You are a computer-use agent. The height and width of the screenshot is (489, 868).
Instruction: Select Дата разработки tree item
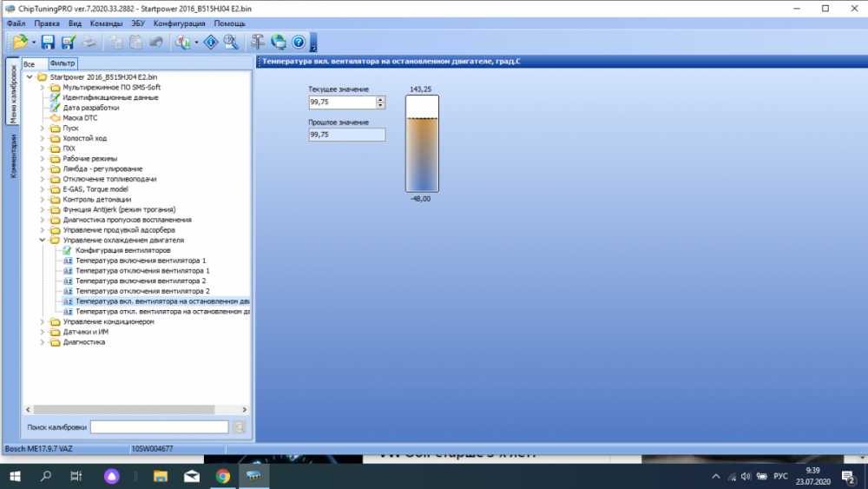point(91,108)
